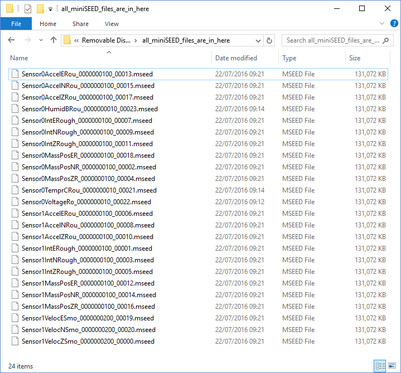The height and width of the screenshot is (373, 401).
Task: Click the New folder quick access icon
Action: 40,9
